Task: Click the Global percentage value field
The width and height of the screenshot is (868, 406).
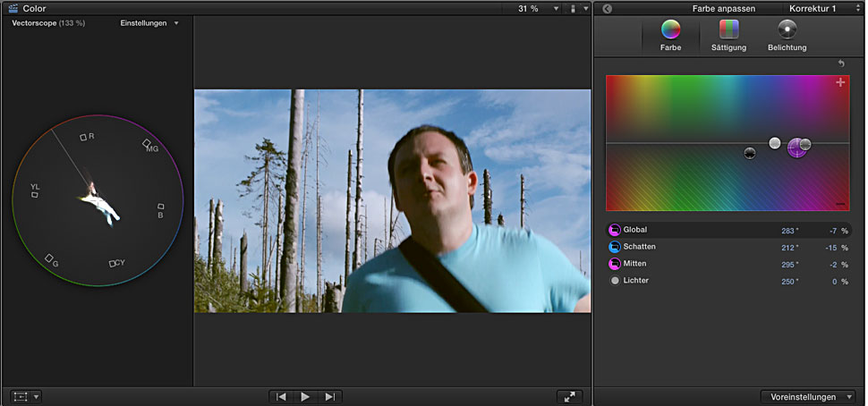Action: (831, 230)
